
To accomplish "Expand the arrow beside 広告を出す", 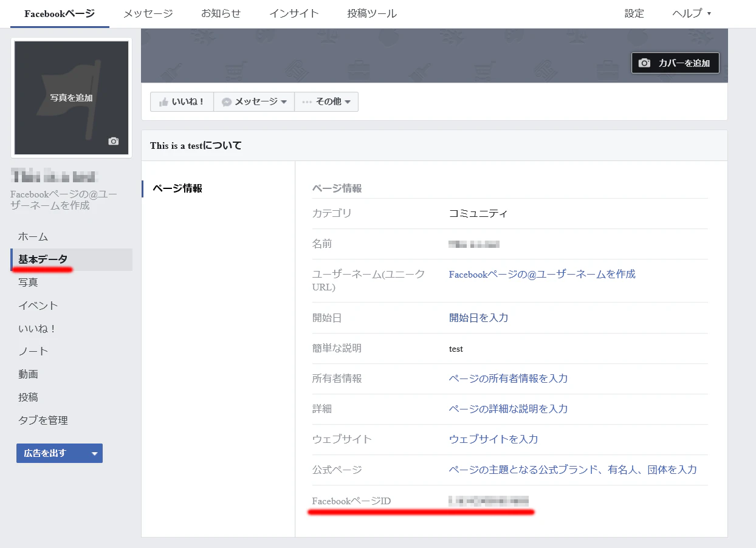I will [x=94, y=453].
